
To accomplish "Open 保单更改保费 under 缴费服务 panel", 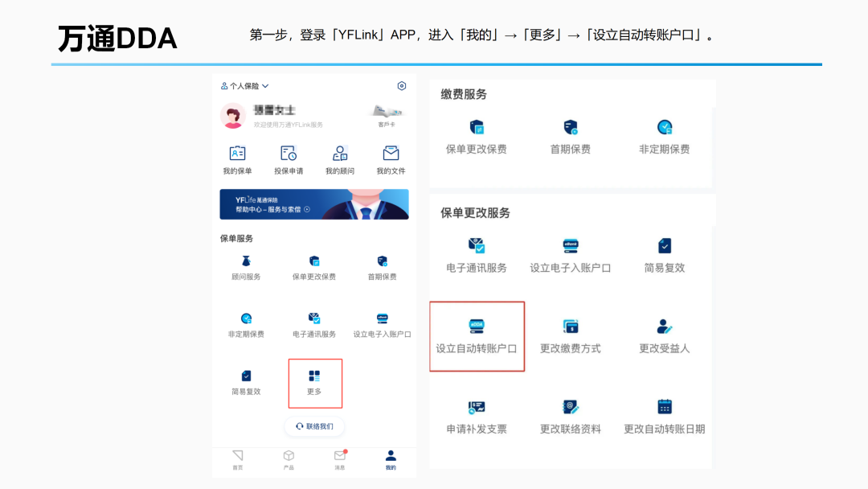I will pos(477,137).
